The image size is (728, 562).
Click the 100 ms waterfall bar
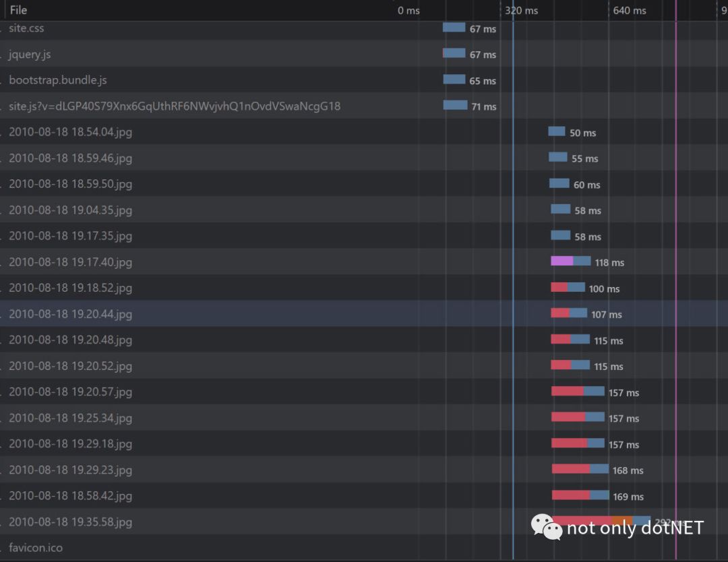(568, 287)
